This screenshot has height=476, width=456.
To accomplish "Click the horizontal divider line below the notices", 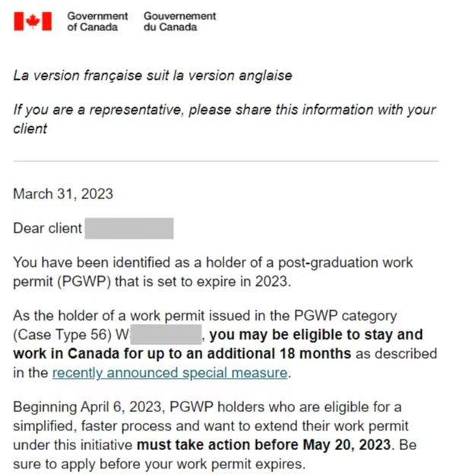I will pos(226,161).
